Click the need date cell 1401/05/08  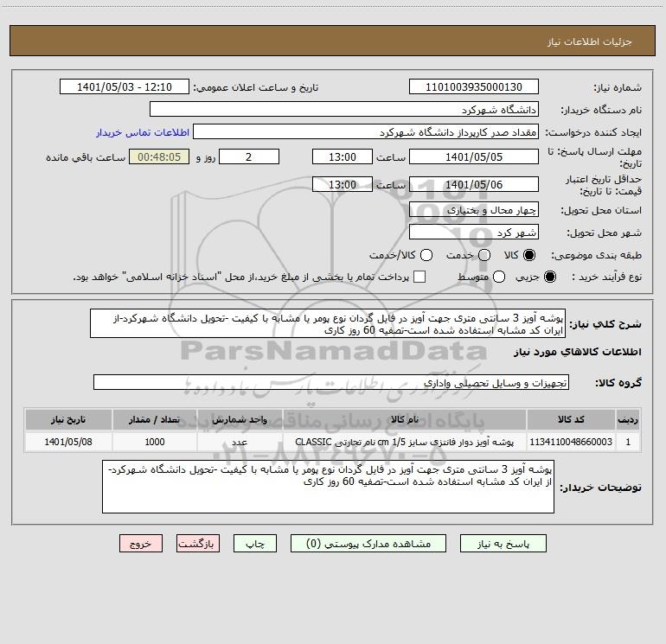[x=68, y=442]
